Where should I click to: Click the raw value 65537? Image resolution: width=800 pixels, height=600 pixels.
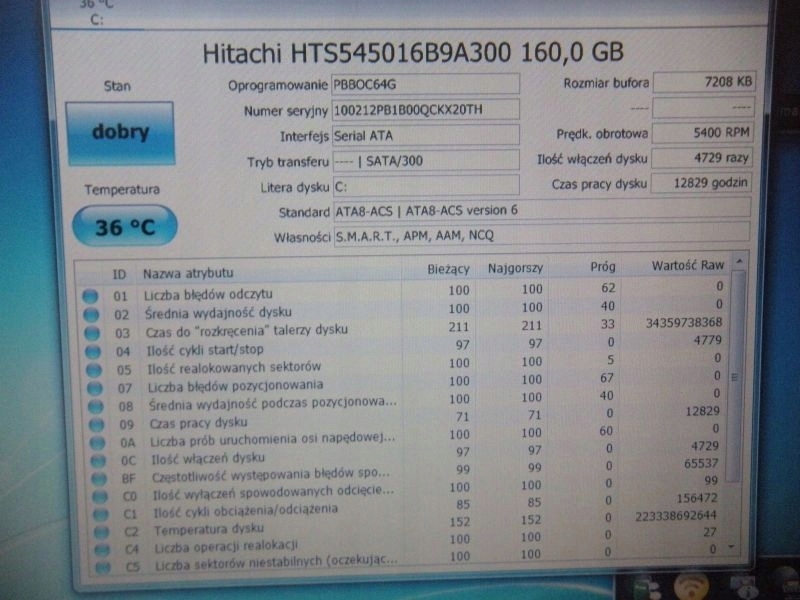pyautogui.click(x=701, y=464)
